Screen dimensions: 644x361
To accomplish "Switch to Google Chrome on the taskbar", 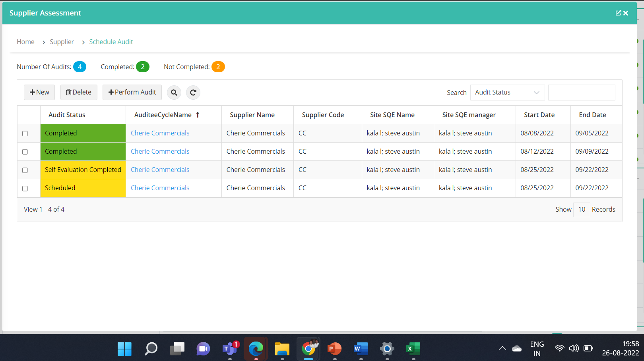I will click(308, 349).
